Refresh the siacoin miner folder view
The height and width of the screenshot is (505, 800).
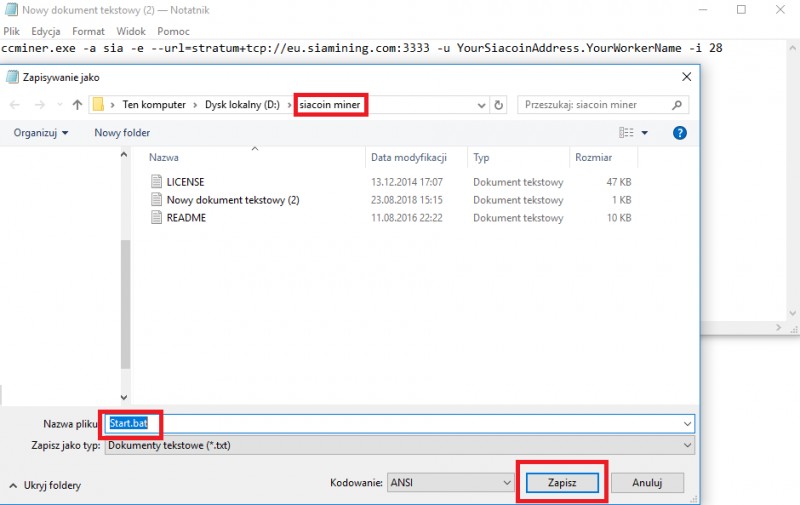point(499,105)
